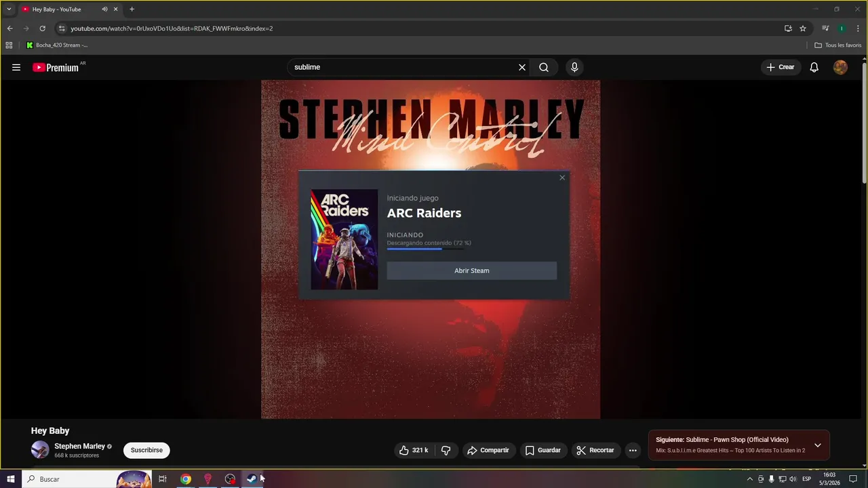The width and height of the screenshot is (868, 488).
Task: Click the download progress bar in Steam dialog
Action: tap(426, 249)
